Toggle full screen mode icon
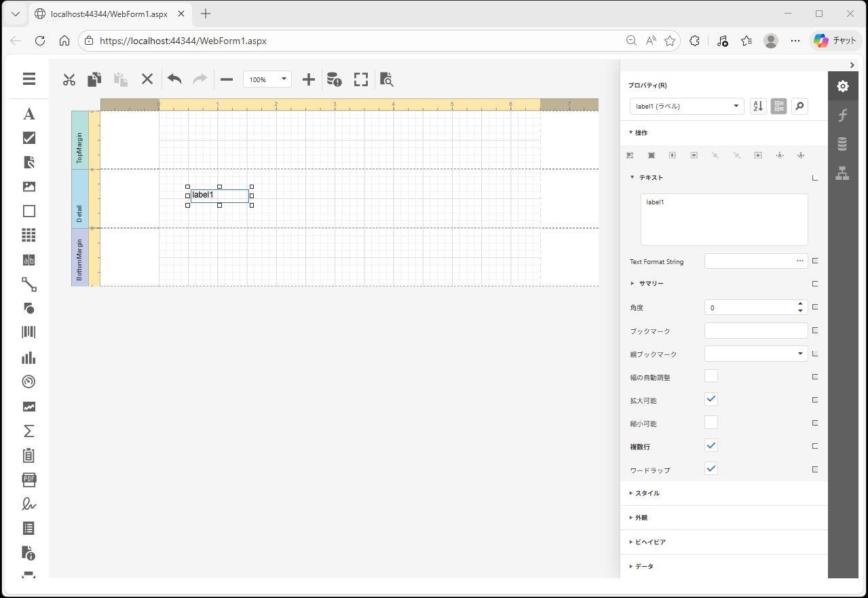The height and width of the screenshot is (598, 868). [361, 79]
